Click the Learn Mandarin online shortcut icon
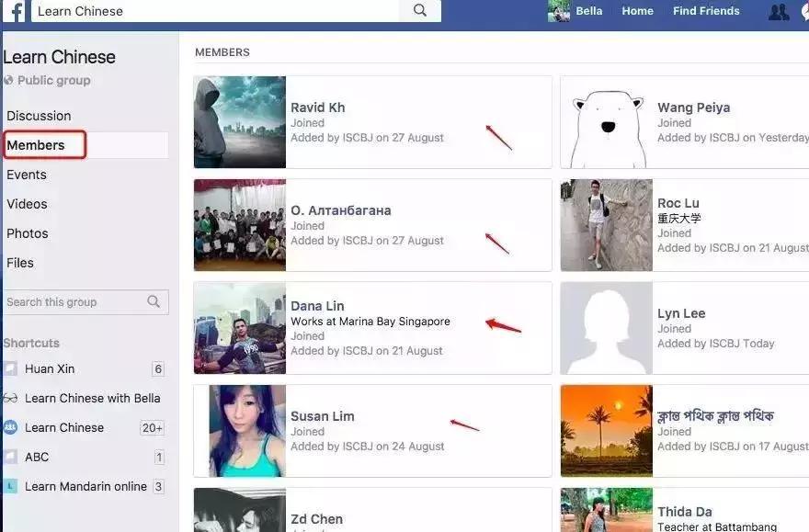The width and height of the screenshot is (809, 532). [11, 486]
